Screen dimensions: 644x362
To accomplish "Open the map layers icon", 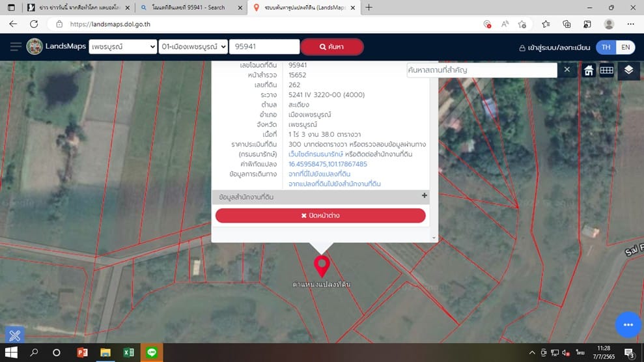I will point(628,70).
